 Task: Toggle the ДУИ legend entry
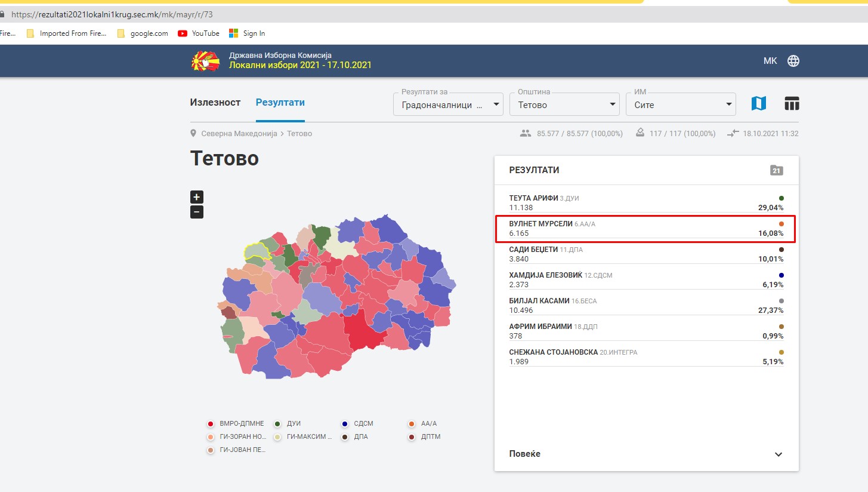288,424
